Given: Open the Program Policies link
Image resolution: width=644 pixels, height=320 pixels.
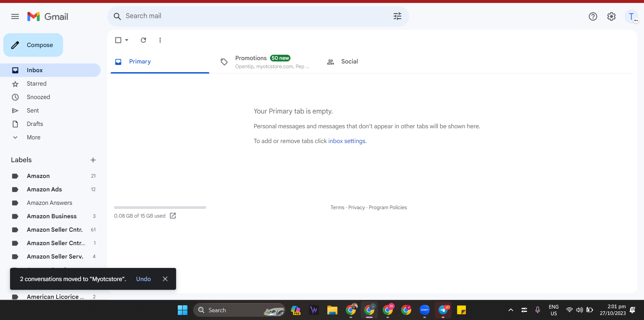Looking at the screenshot, I should click(x=388, y=208).
